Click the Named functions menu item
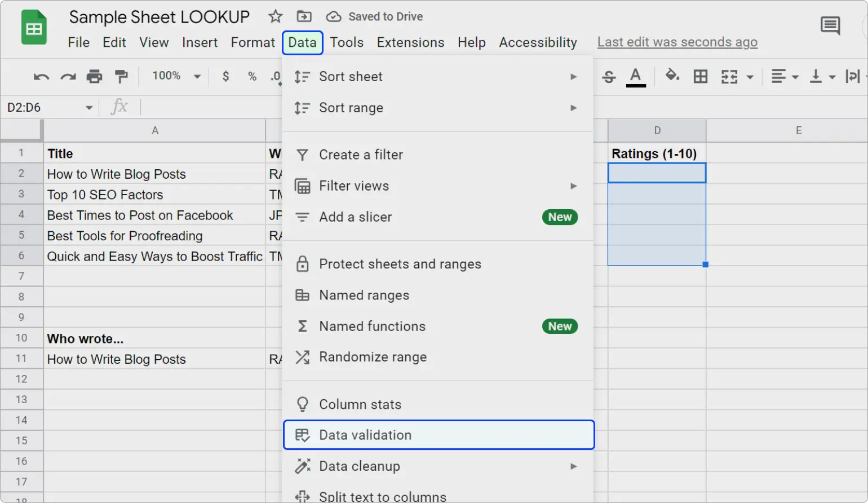 tap(372, 326)
